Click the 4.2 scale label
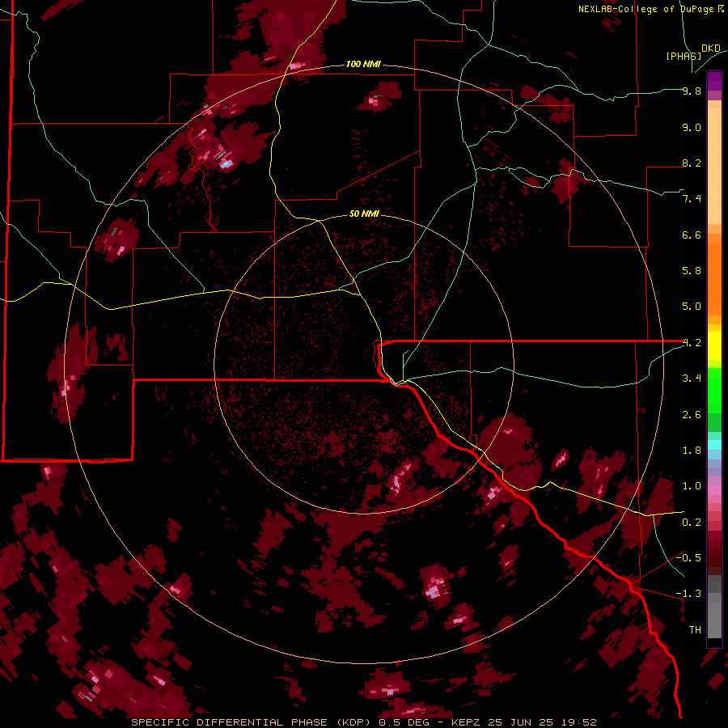This screenshot has width=728, height=728. 692,343
